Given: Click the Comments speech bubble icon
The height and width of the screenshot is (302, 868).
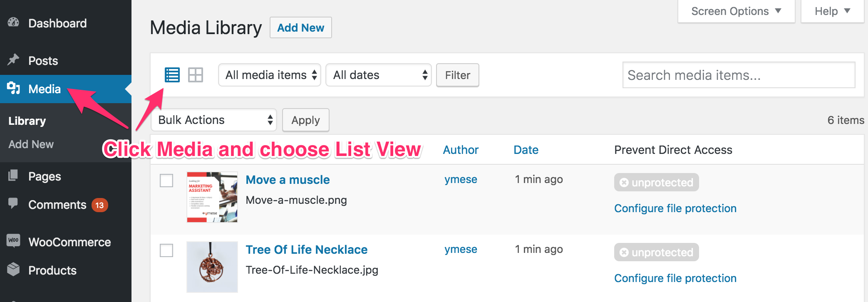Looking at the screenshot, I should pos(13,203).
